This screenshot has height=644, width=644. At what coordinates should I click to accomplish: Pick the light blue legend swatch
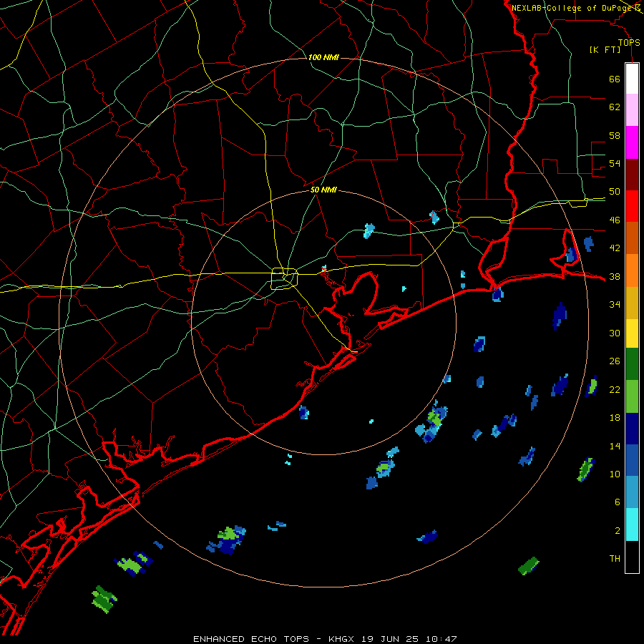click(x=632, y=492)
